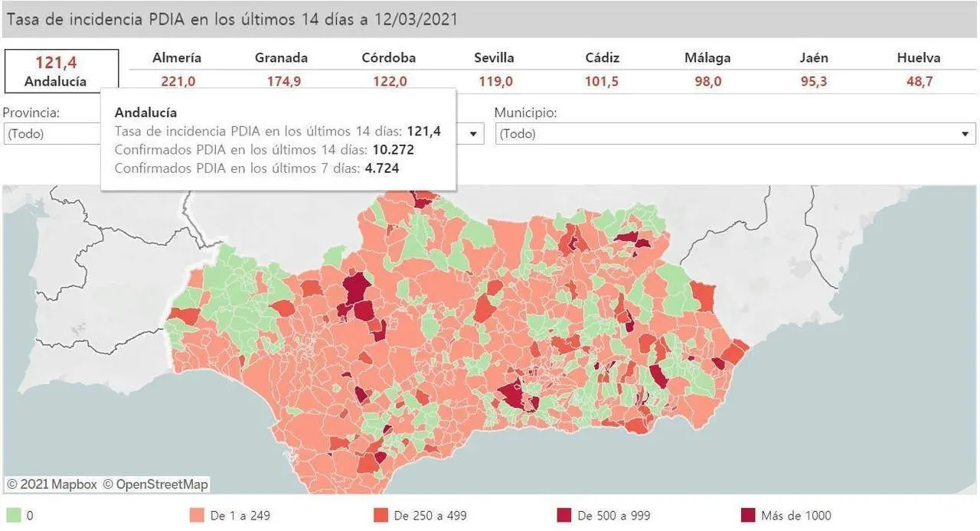Select the Andalucía 121,4 summary box

pyautogui.click(x=61, y=71)
